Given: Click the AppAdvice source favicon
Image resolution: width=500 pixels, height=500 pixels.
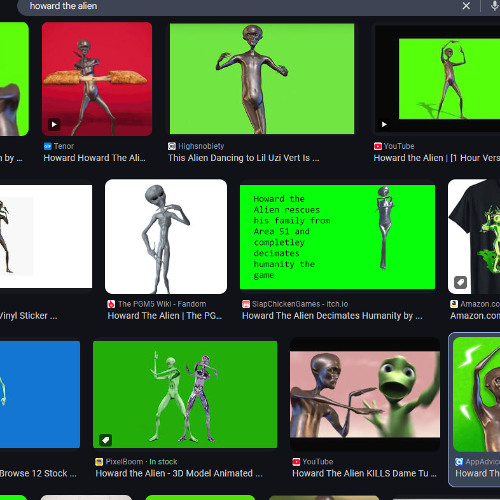Looking at the screenshot, I should pyautogui.click(x=459, y=462).
